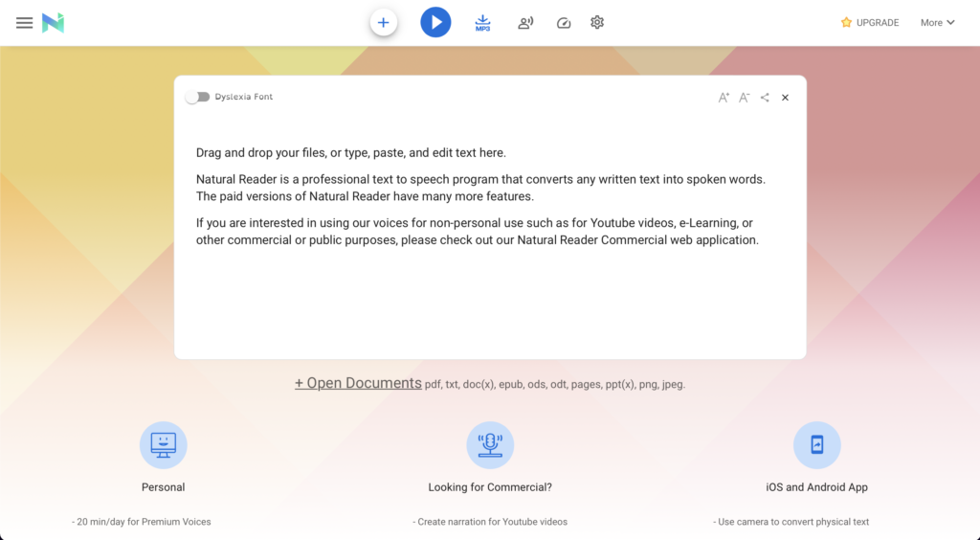980x540 pixels.
Task: Click the paragraph starting 'Natural Reader is'
Action: point(480,188)
